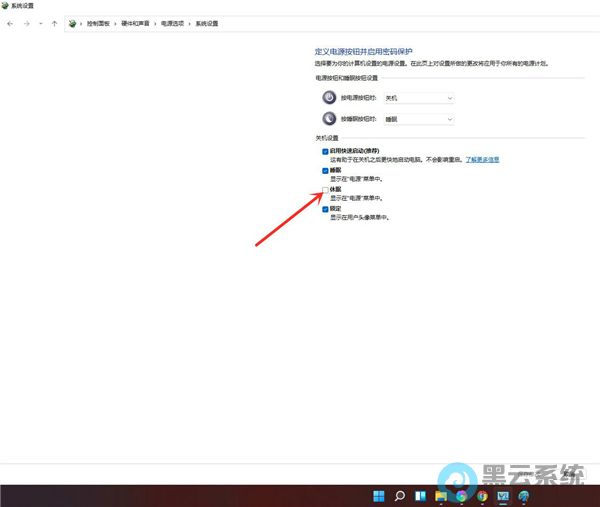Click the power button icon
This screenshot has width=600, height=507.
329,98
